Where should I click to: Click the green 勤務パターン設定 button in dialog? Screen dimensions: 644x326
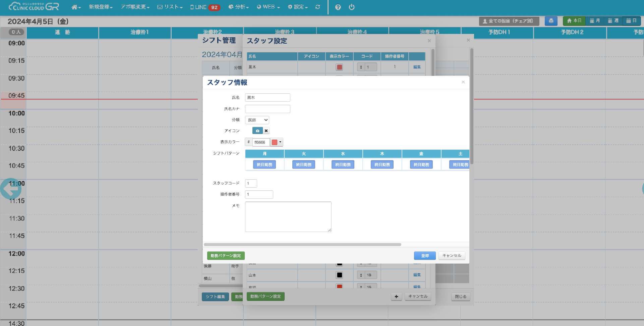click(x=226, y=256)
